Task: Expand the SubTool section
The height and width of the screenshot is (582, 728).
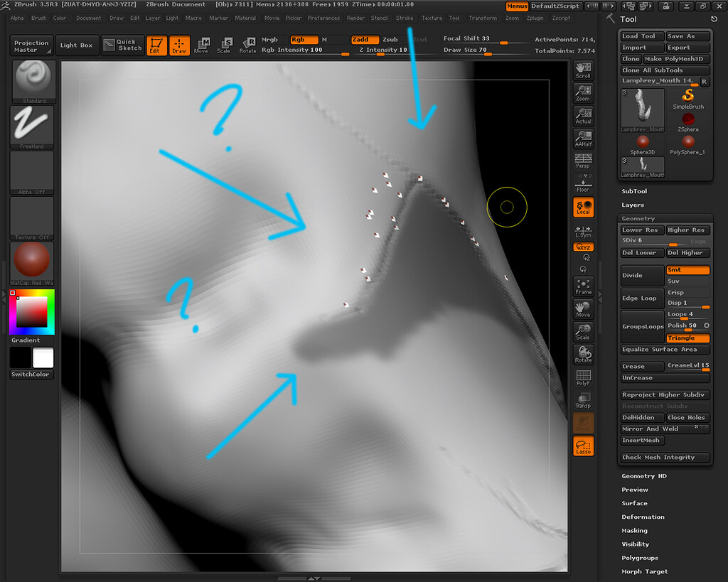Action: tap(634, 191)
